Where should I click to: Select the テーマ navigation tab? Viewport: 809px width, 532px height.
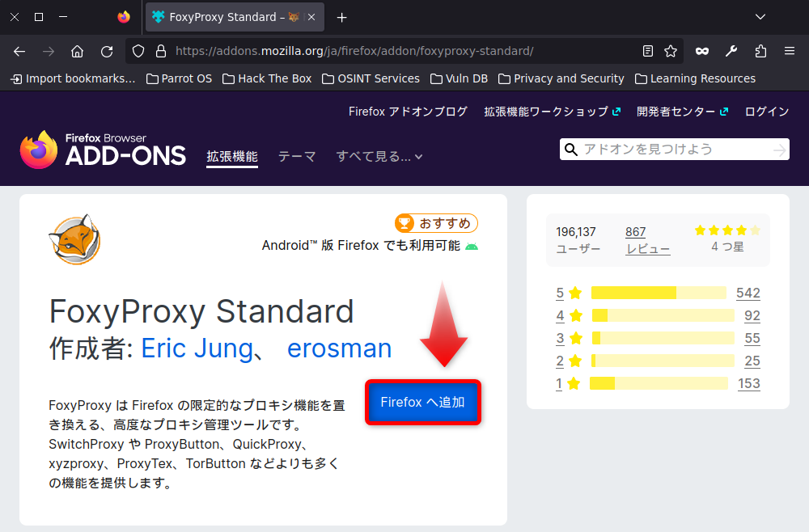coord(297,157)
